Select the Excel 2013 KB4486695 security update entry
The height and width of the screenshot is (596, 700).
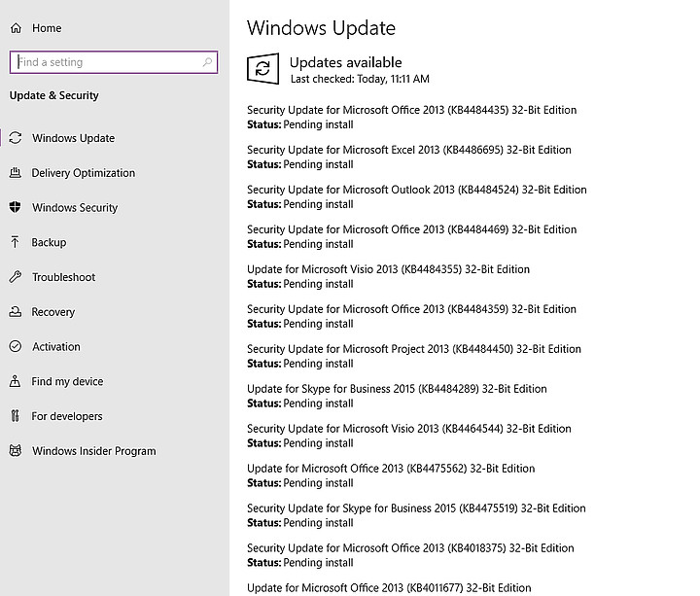pos(409,157)
